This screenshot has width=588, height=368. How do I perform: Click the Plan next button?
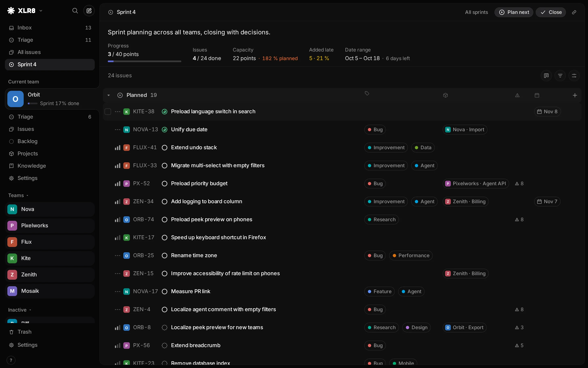(x=514, y=12)
